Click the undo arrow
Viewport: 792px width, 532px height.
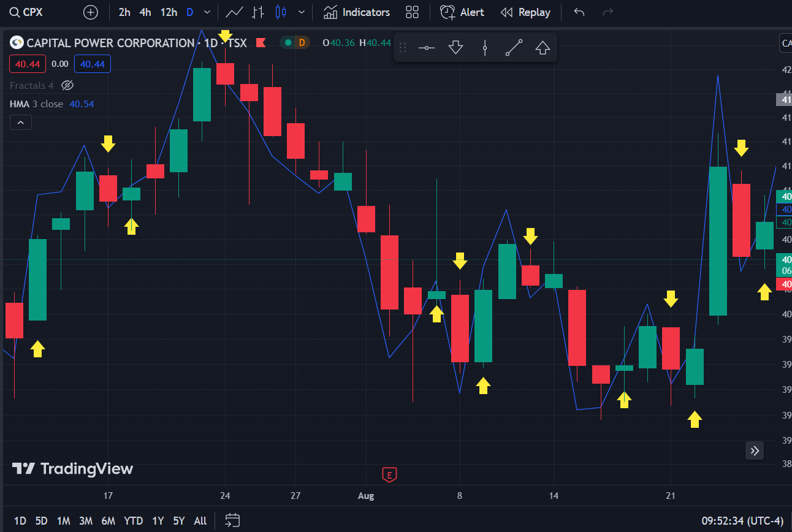[578, 12]
